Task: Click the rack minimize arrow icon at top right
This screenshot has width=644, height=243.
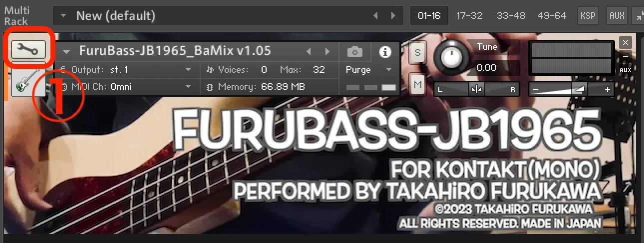Action: point(639,15)
